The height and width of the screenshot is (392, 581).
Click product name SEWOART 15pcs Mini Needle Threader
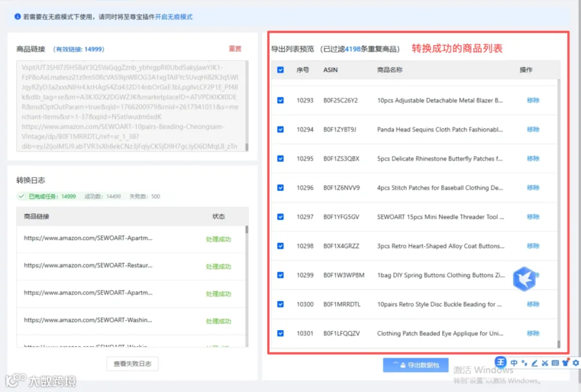tap(440, 217)
